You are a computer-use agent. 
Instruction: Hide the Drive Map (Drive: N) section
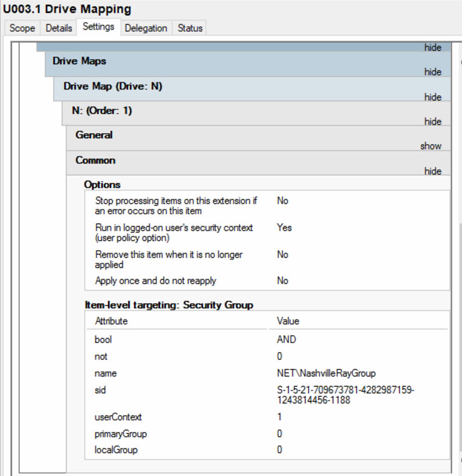pos(432,97)
